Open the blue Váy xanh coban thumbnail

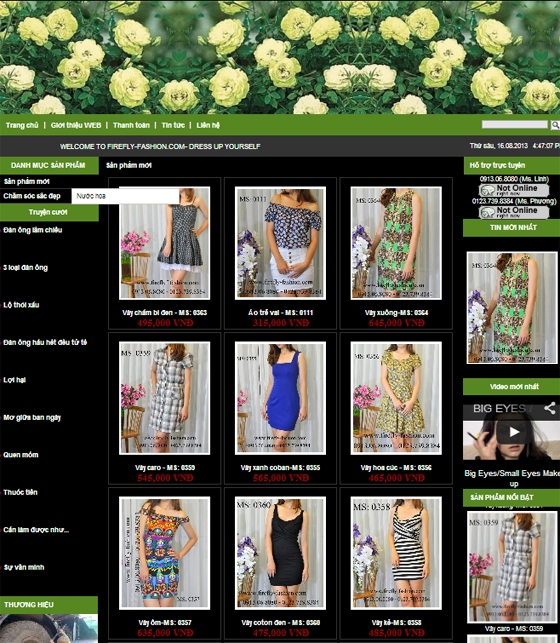click(x=280, y=398)
